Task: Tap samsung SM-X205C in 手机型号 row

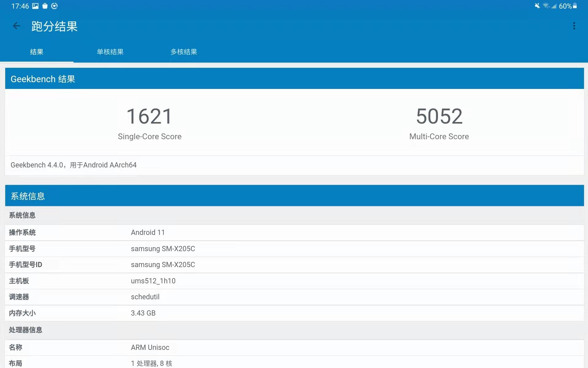Action: (x=163, y=249)
